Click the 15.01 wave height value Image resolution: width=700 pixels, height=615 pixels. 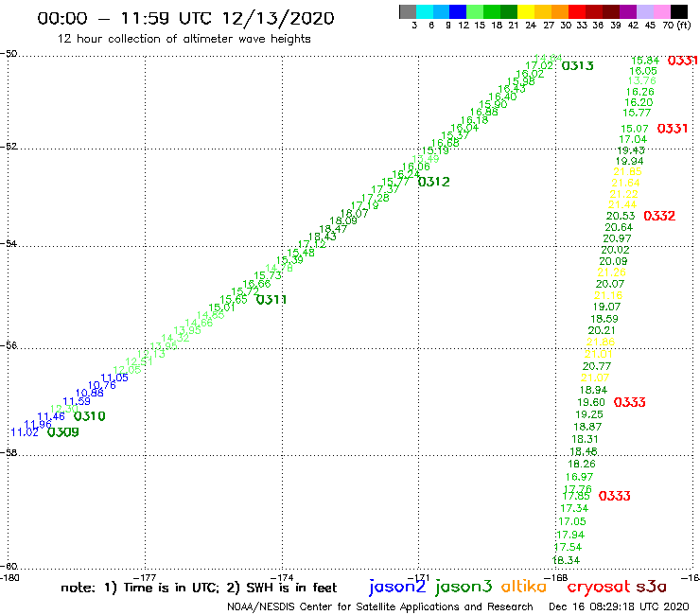pyautogui.click(x=221, y=307)
